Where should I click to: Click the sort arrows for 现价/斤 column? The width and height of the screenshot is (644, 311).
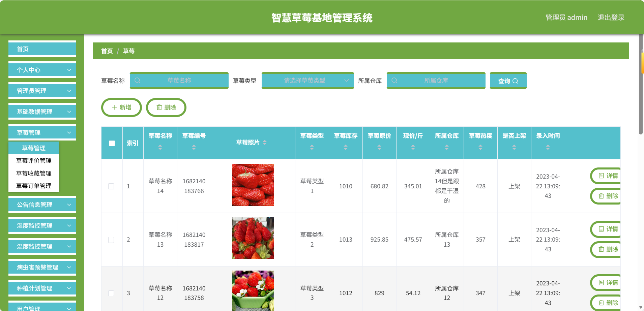pyautogui.click(x=413, y=147)
